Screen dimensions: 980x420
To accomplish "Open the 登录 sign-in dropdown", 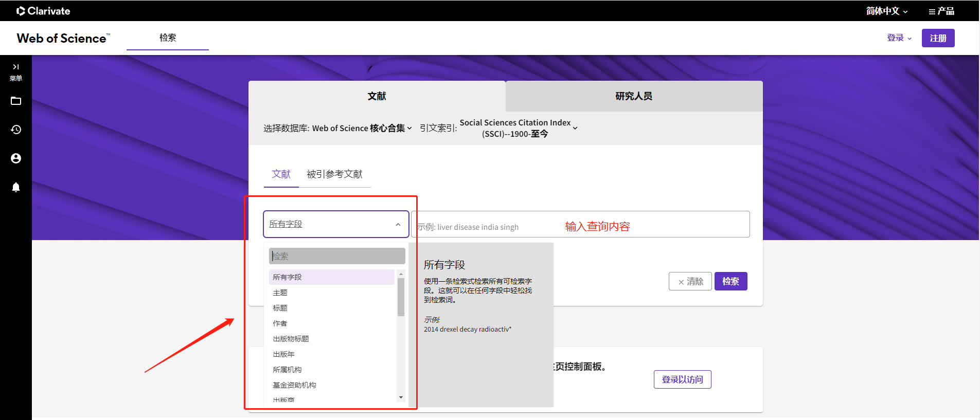I will (899, 38).
